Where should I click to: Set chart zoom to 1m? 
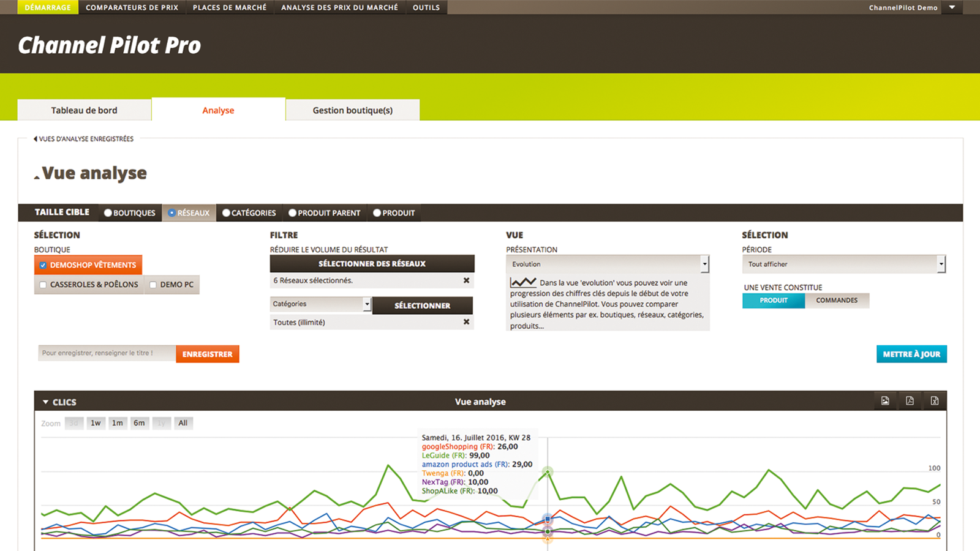pyautogui.click(x=117, y=423)
